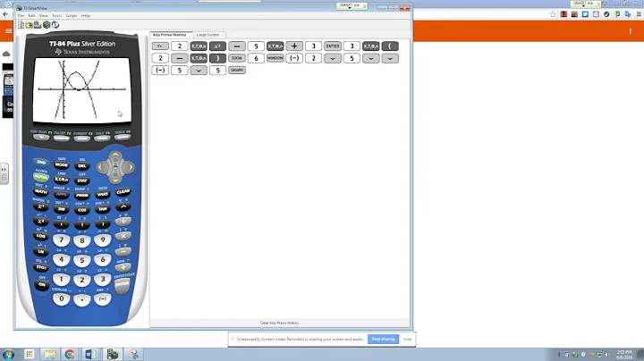Open the Edit menu
The image size is (644, 361).
pos(31,15)
